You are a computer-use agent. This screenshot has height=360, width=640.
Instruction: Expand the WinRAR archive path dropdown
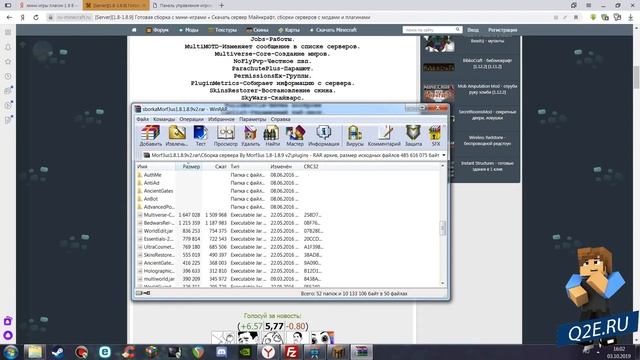[x=444, y=155]
